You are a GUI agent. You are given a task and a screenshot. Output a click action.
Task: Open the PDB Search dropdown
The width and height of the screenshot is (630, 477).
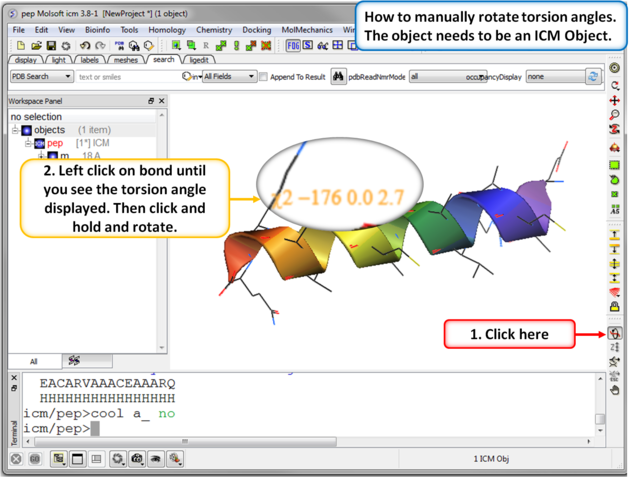40,76
